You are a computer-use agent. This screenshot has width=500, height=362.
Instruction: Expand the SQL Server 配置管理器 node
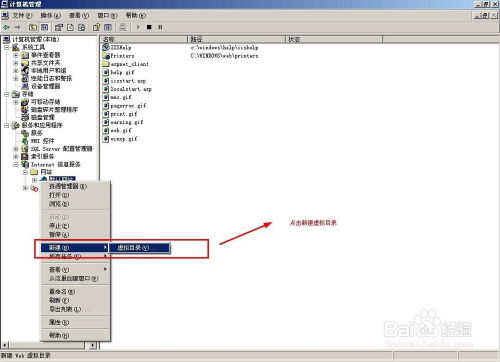16,148
